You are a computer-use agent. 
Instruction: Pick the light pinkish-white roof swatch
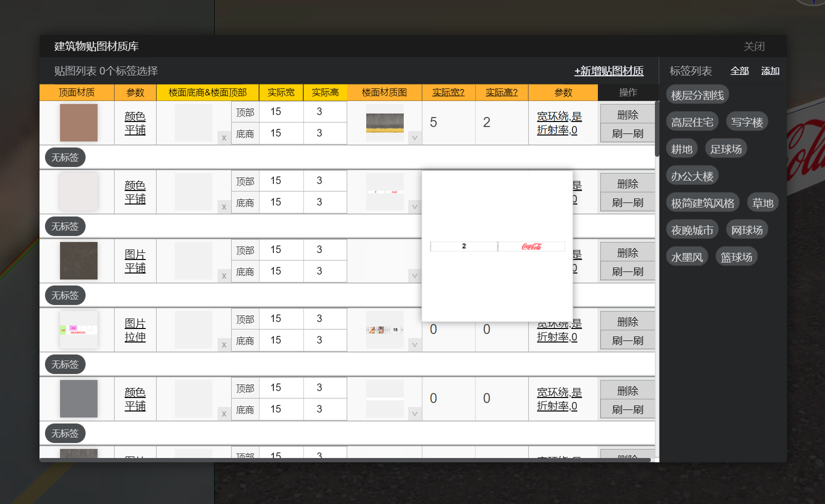[79, 191]
